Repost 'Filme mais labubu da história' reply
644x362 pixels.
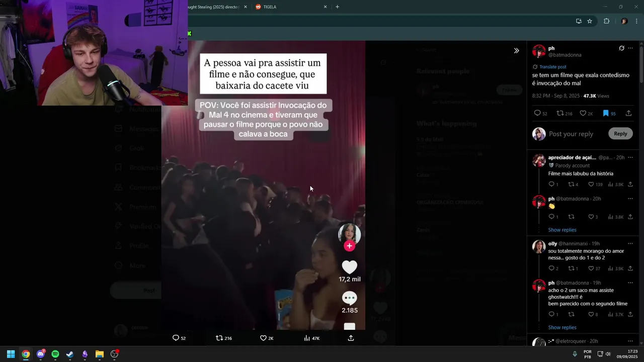[573, 185]
